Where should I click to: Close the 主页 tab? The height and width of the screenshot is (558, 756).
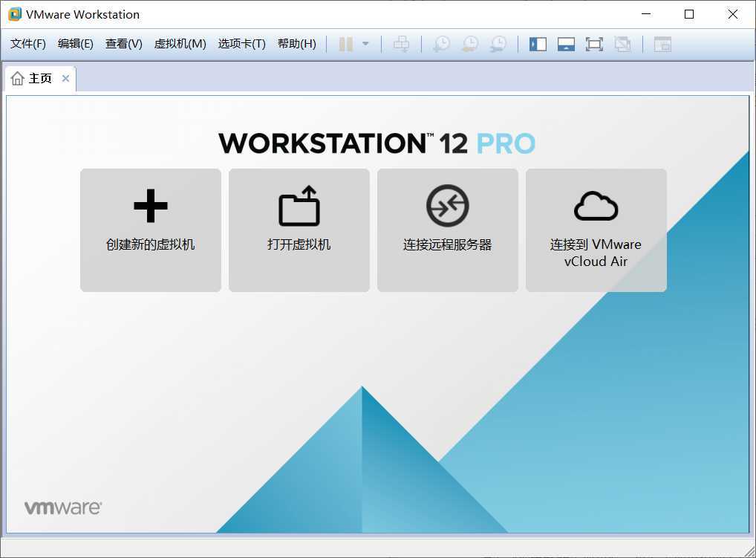click(65, 78)
